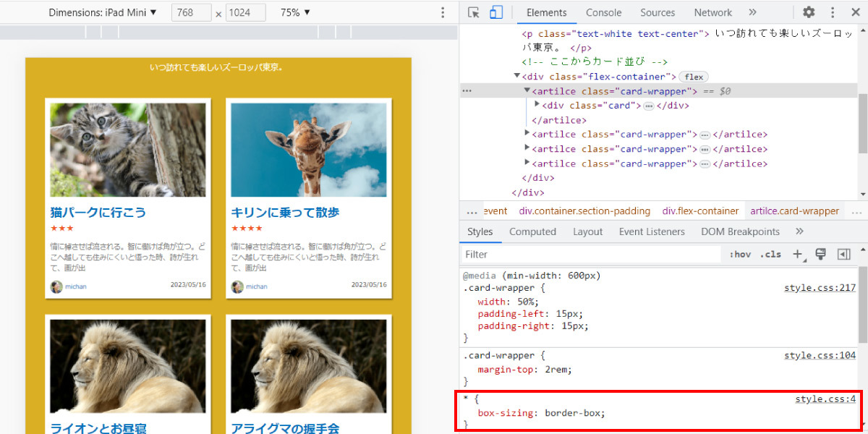Open アライグマの握手会 card title
Screen dimensions: 868x434
point(286,428)
